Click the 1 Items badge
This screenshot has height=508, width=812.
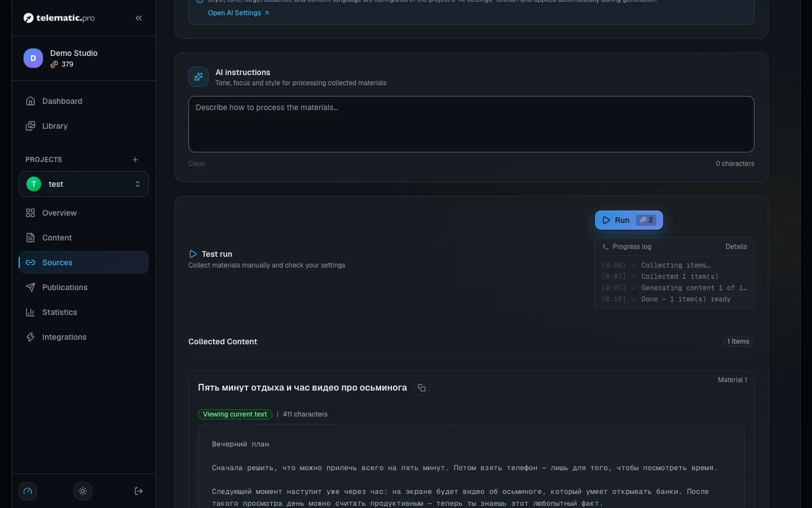tap(738, 341)
